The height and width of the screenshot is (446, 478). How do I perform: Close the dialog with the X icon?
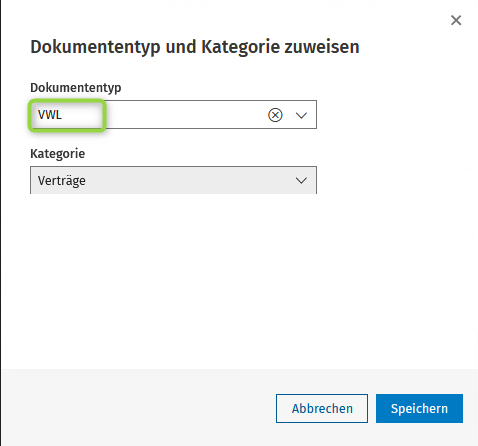point(456,20)
